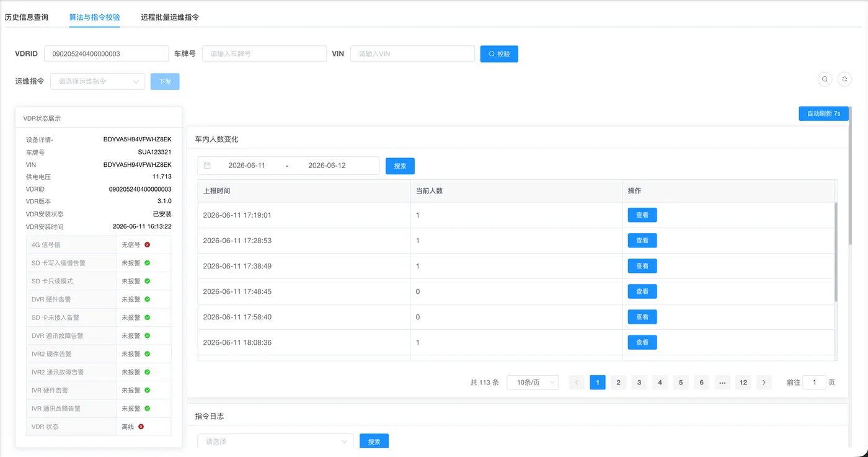Click green check icon for SD 卡只读模式
The width and height of the screenshot is (868, 457).
[148, 281]
